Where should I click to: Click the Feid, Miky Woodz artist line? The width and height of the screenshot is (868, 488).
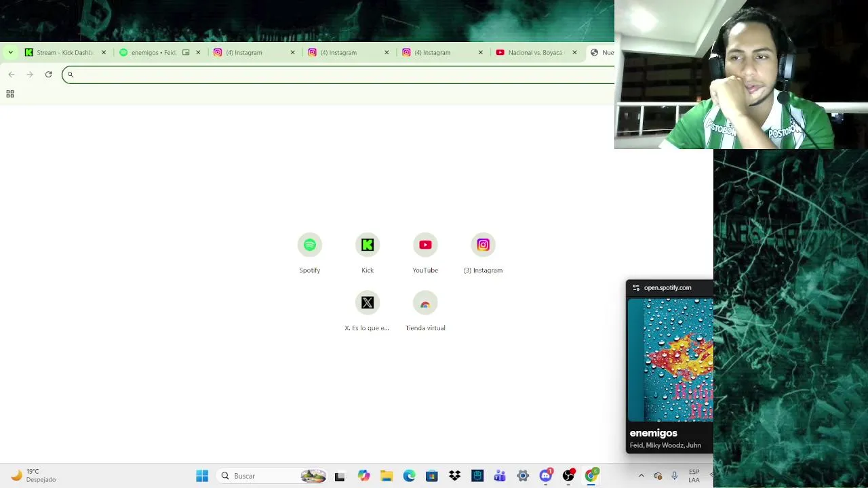(665, 445)
